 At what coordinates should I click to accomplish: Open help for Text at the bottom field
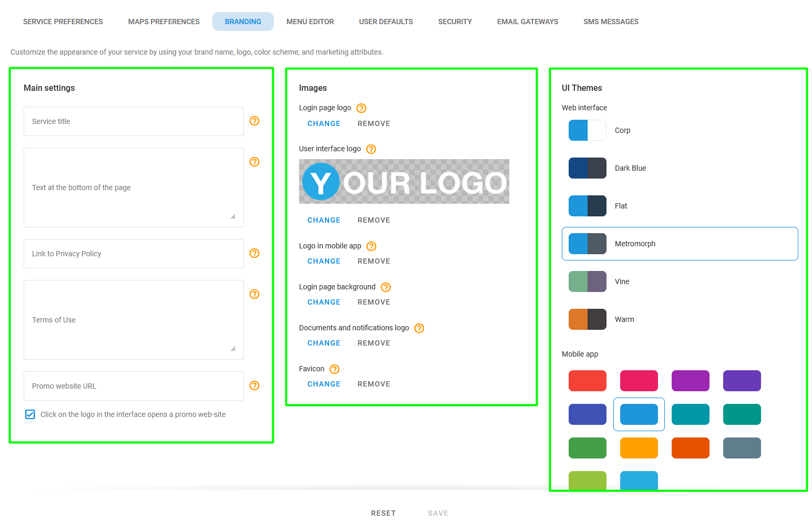[254, 162]
